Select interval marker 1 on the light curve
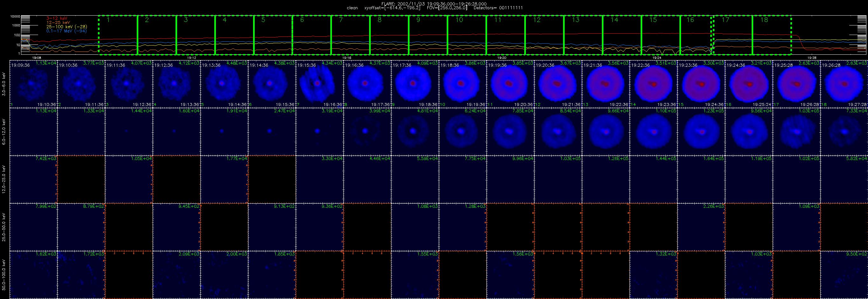Screen dimensions: 868x299 pyautogui.click(x=108, y=20)
